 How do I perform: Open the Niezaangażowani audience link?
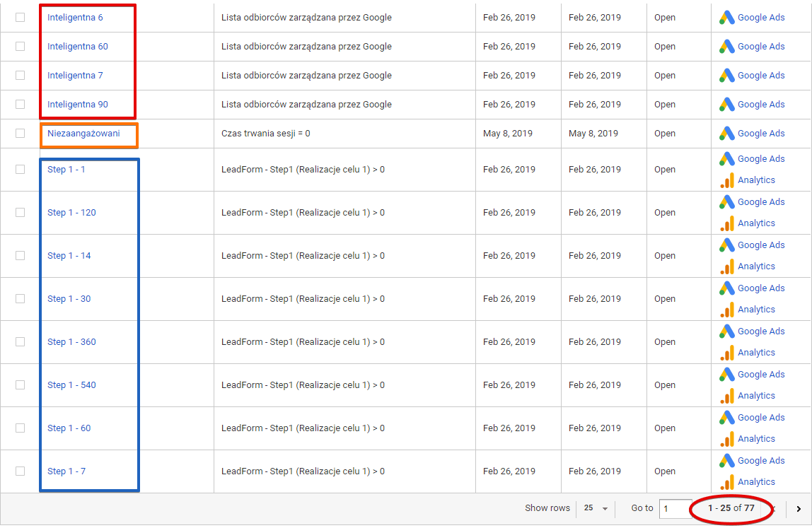pyautogui.click(x=83, y=134)
